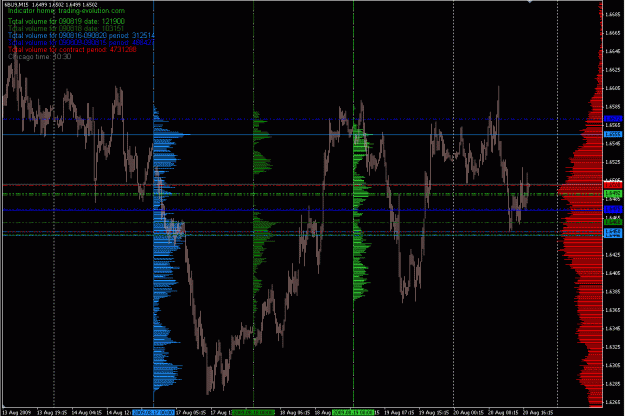
Task: Click the 1.6285 price axis value
Action: point(613,384)
